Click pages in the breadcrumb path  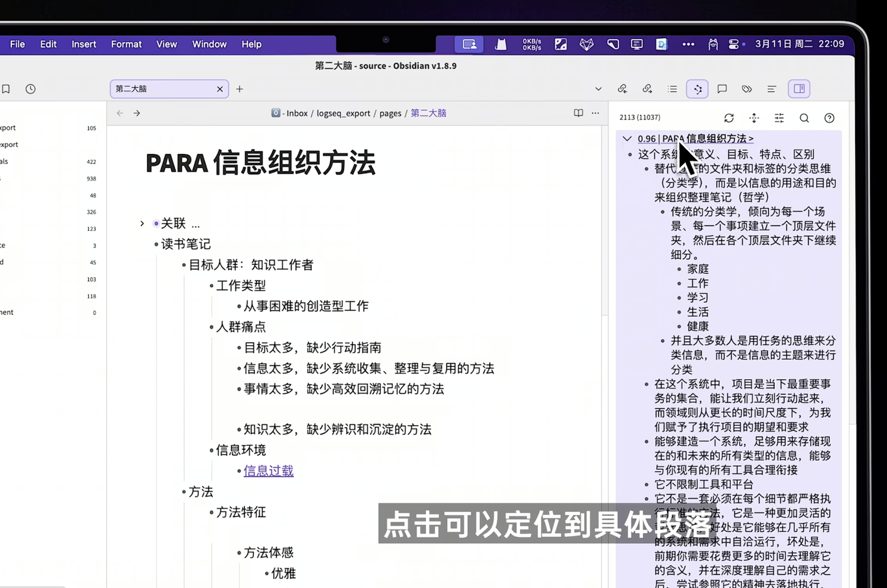point(390,113)
